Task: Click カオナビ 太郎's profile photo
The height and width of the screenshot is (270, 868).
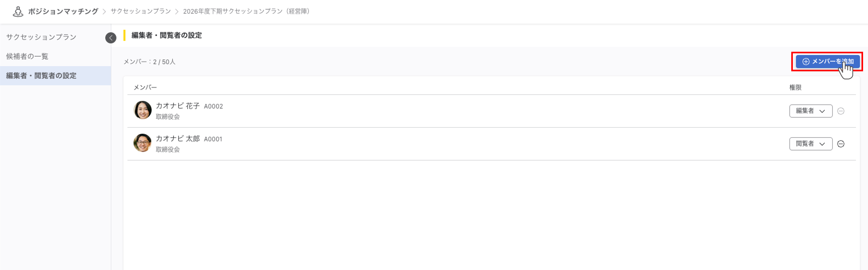Action: pyautogui.click(x=142, y=143)
